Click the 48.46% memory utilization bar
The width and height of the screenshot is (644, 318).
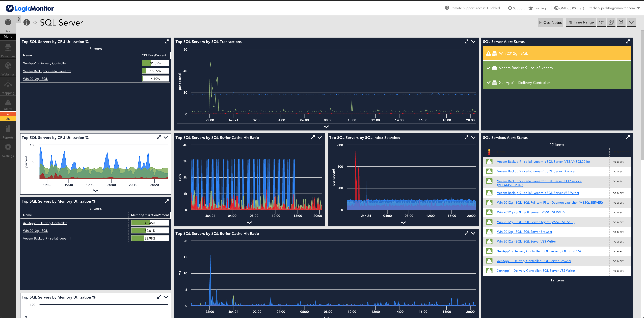(x=150, y=223)
